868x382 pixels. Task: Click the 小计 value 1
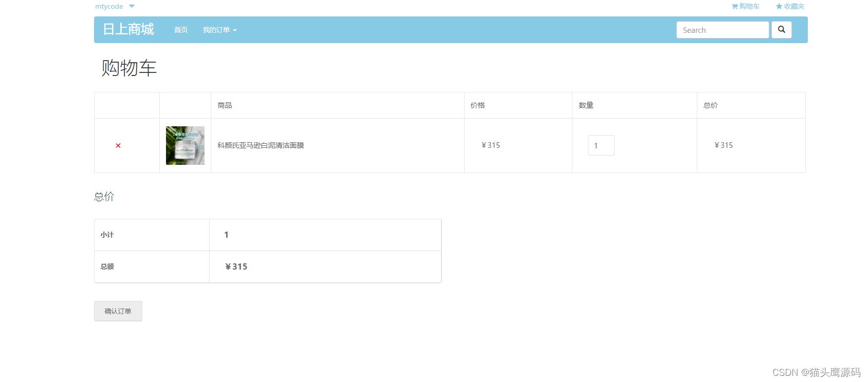226,235
